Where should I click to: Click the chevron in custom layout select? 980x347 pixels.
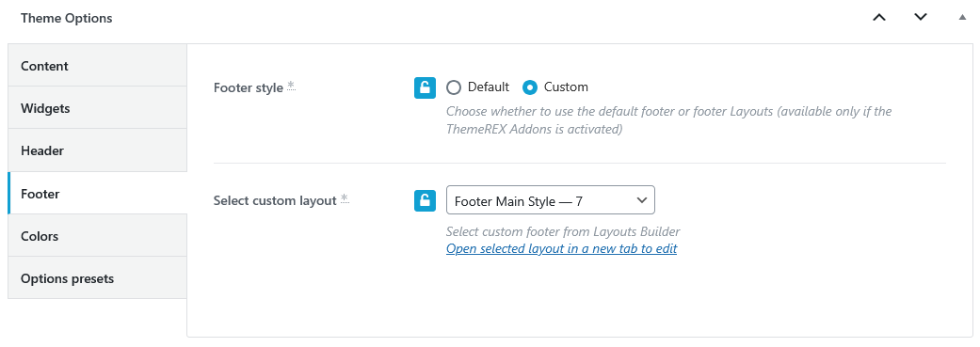pos(641,200)
